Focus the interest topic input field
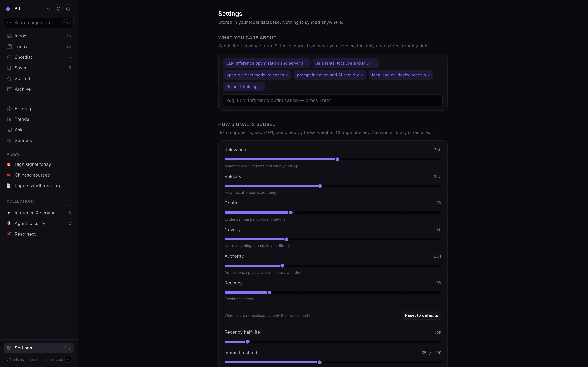588x367 pixels. (x=333, y=100)
